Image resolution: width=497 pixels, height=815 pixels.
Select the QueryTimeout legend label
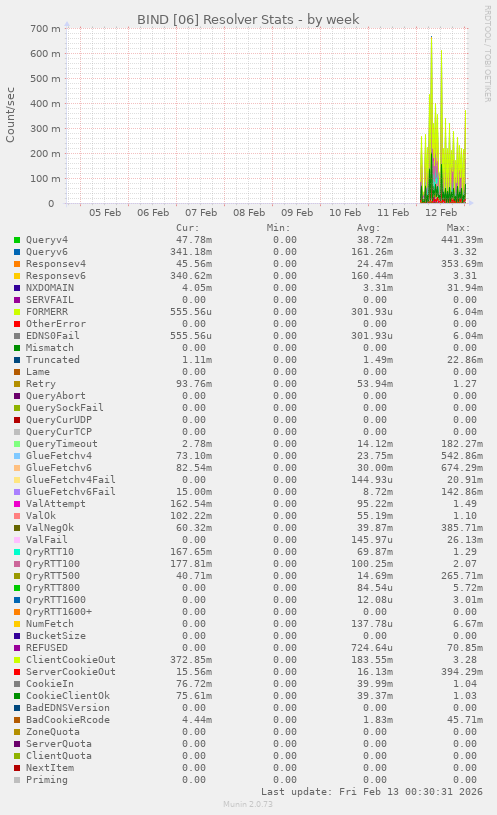click(62, 444)
